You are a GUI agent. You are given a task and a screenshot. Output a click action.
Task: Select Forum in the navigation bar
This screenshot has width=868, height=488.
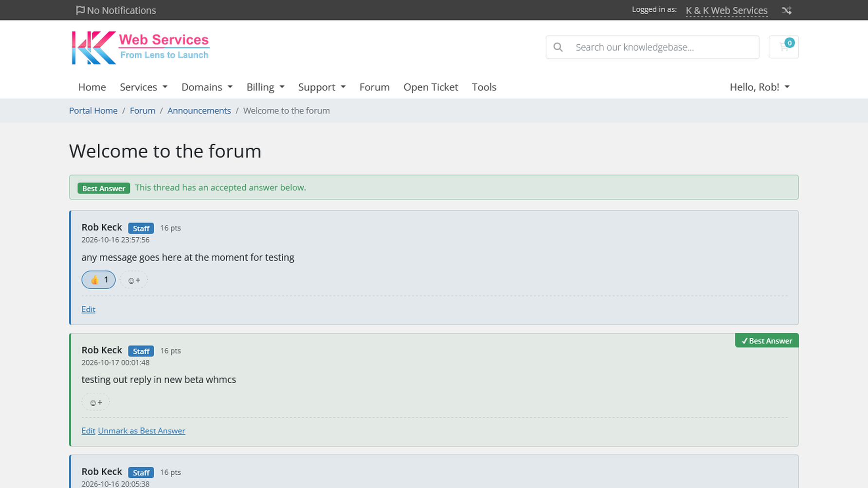374,87
